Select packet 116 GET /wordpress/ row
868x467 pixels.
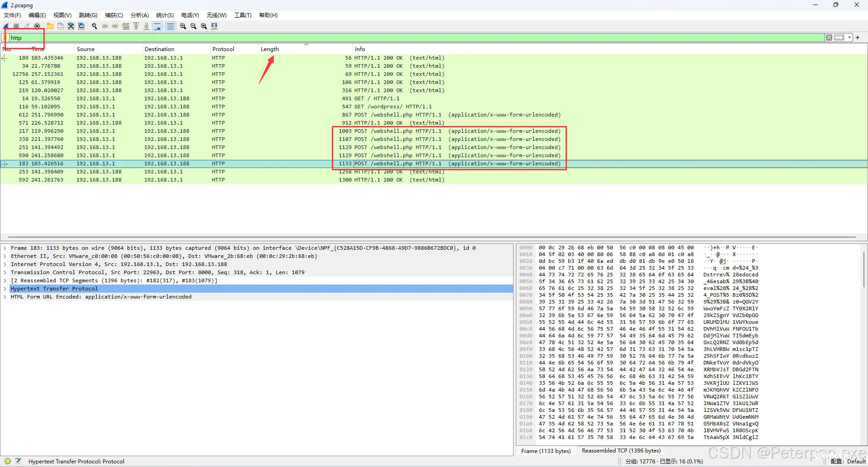point(434,107)
